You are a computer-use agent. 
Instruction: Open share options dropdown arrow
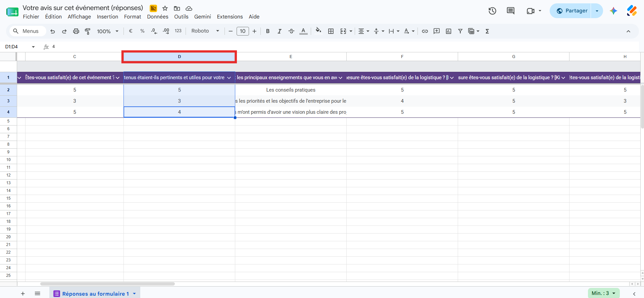597,11
